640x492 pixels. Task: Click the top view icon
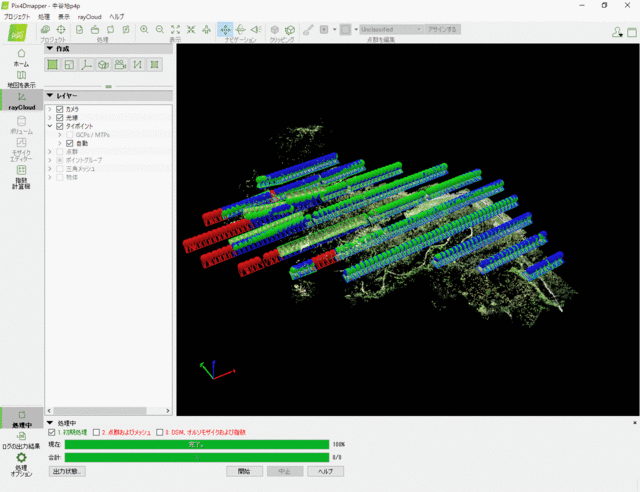point(207,29)
